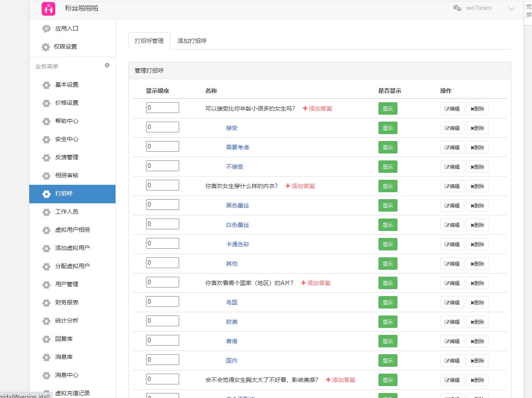This screenshot has height=398, width=532.
Task: Open 用户管理 in the sidebar
Action: pos(66,284)
